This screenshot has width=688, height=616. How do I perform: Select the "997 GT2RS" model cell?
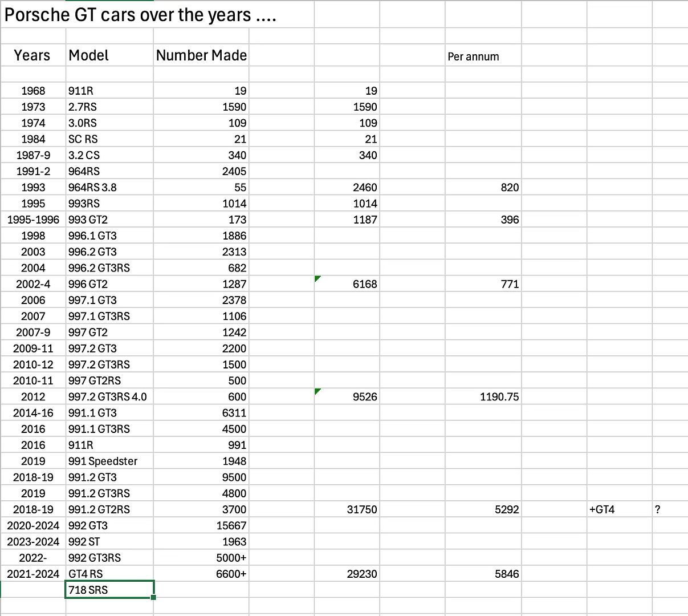(109, 380)
